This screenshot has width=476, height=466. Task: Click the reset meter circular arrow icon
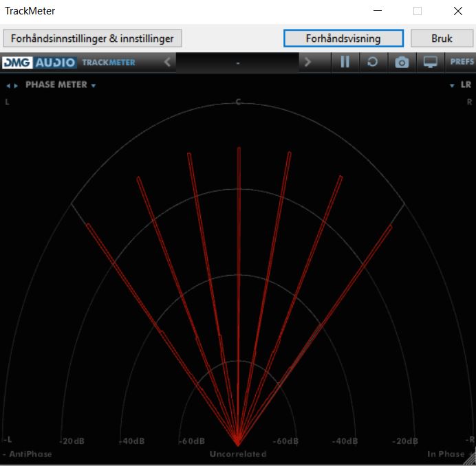click(372, 63)
